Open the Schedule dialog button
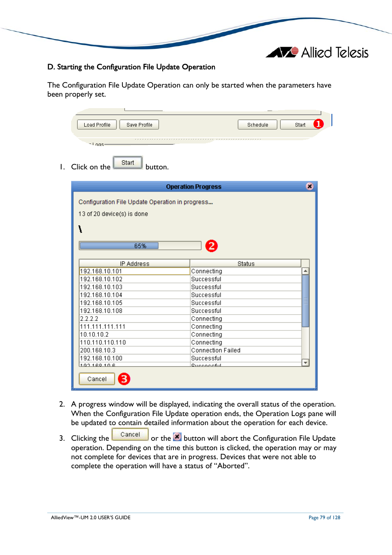This screenshot has height=555, width=392. click(x=258, y=125)
